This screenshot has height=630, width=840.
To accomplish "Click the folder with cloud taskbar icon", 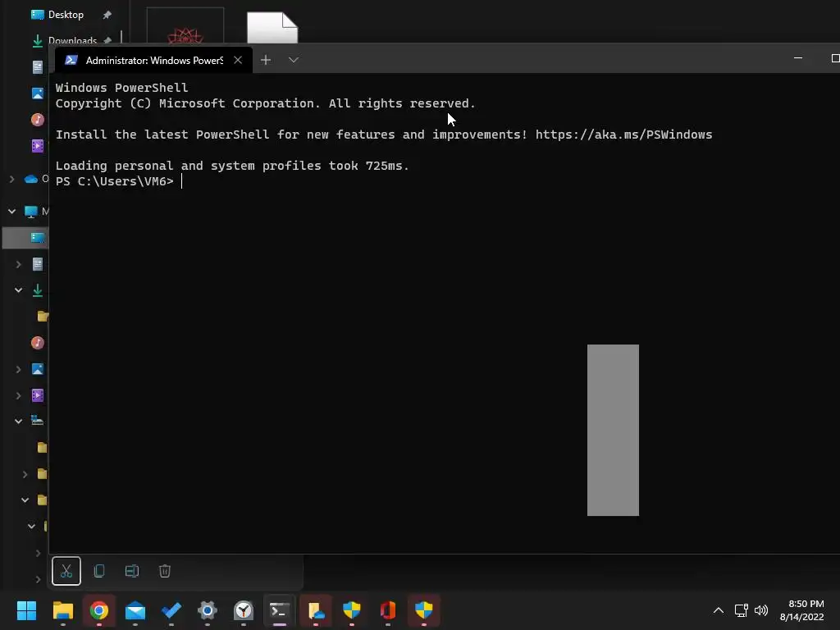I will pyautogui.click(x=316, y=610).
